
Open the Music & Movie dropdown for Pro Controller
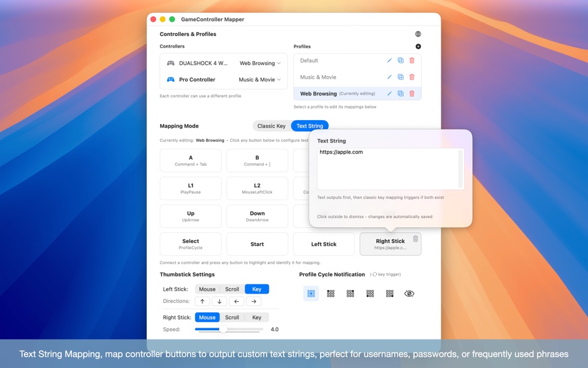(x=259, y=79)
